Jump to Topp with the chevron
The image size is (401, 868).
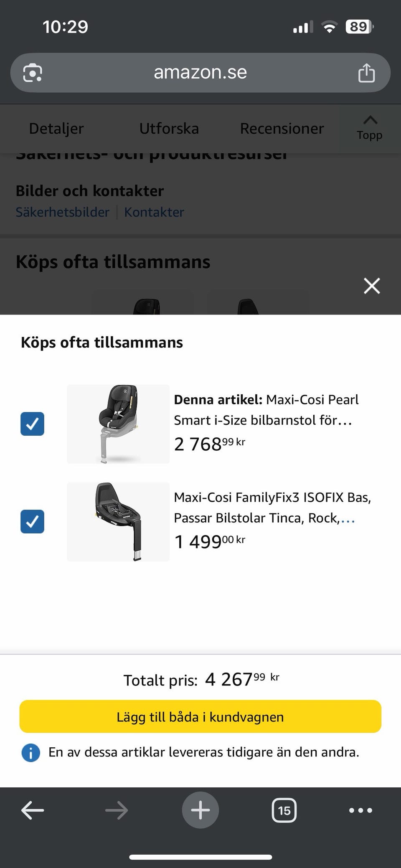370,127
